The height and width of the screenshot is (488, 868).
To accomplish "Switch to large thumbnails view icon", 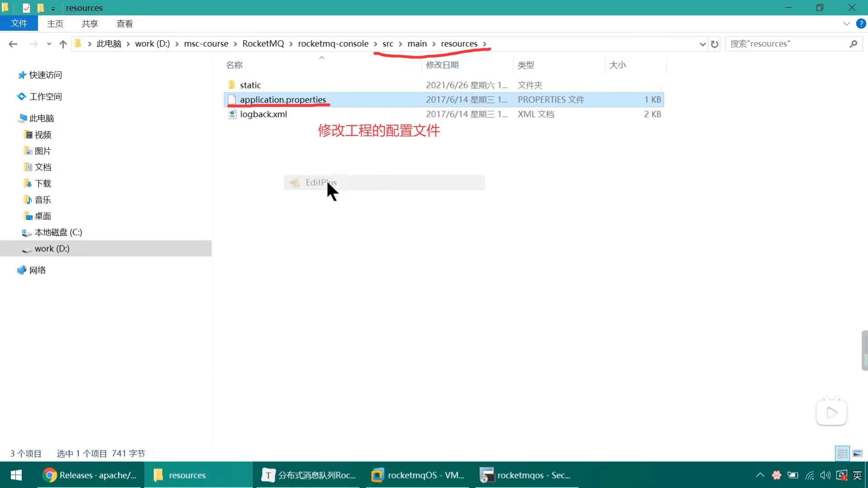I will 858,453.
